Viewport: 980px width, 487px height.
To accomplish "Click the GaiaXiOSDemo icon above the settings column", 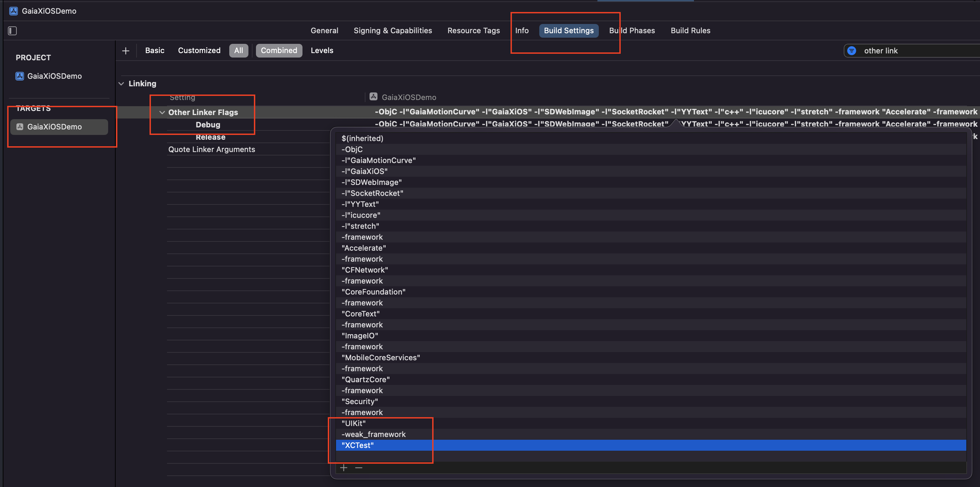I will tap(373, 97).
